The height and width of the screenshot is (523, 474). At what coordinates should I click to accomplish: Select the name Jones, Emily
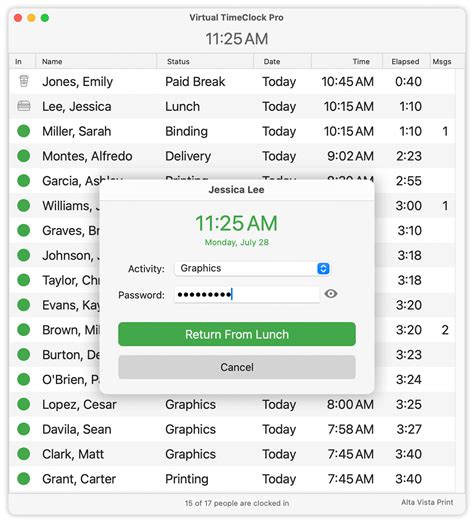[x=77, y=82]
